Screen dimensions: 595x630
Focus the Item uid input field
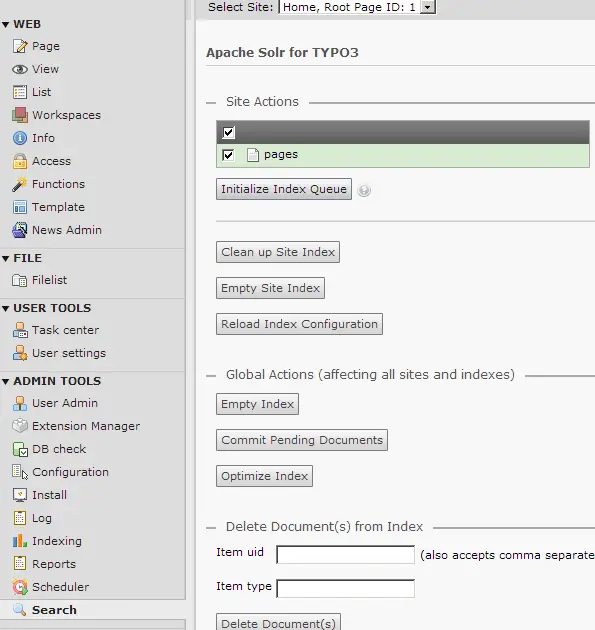pos(346,554)
